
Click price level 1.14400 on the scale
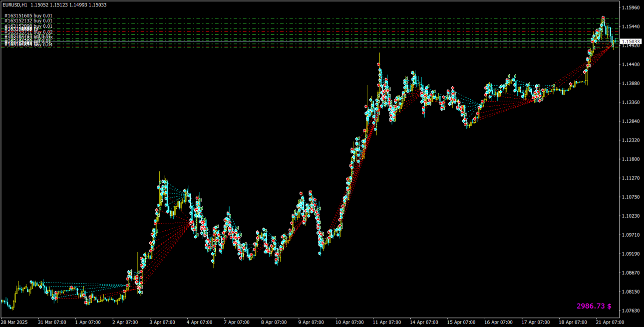(631, 65)
